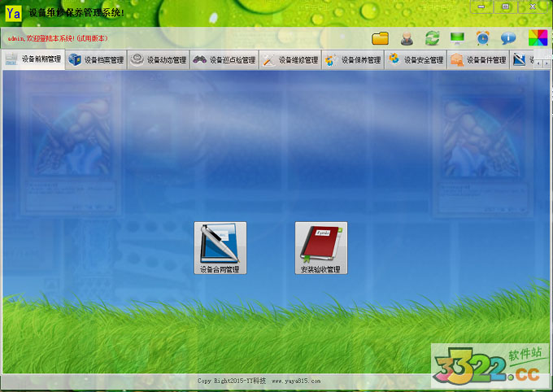This screenshot has height=392, width=553.
Task: Open 设备合同管理 module icon
Action: 220,248
